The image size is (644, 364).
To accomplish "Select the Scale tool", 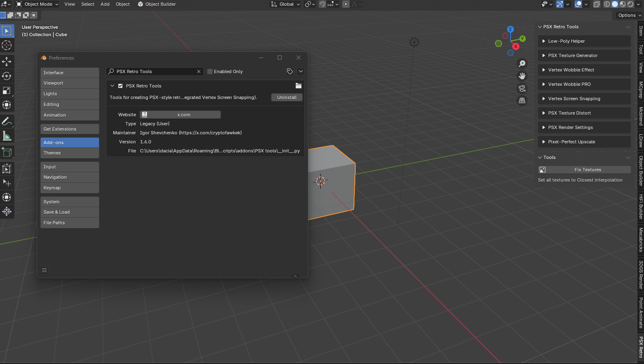I will coord(7,90).
